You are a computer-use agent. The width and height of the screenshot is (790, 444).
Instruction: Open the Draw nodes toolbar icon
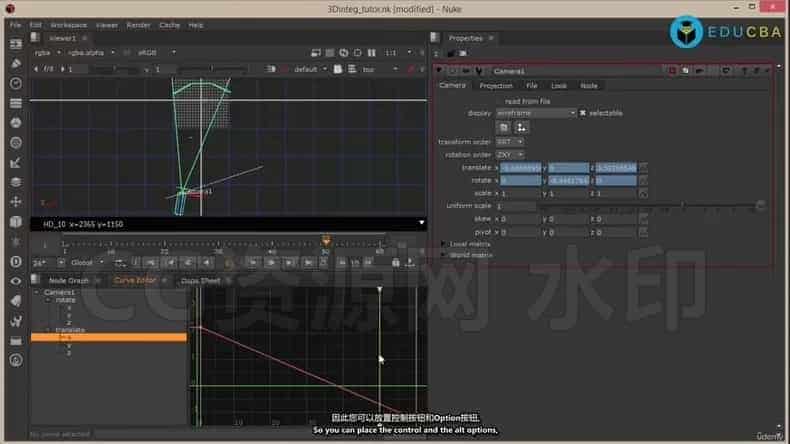16,64
